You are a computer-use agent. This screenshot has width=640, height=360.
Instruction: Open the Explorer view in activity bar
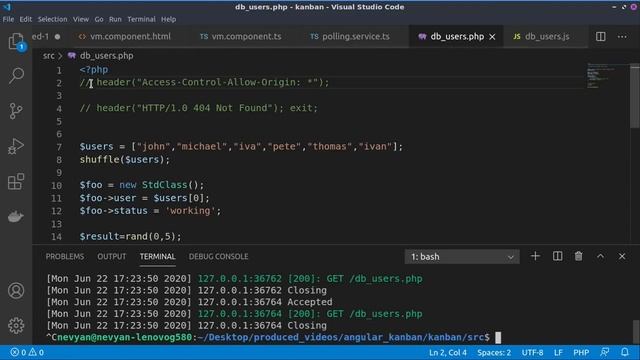pyautogui.click(x=16, y=41)
